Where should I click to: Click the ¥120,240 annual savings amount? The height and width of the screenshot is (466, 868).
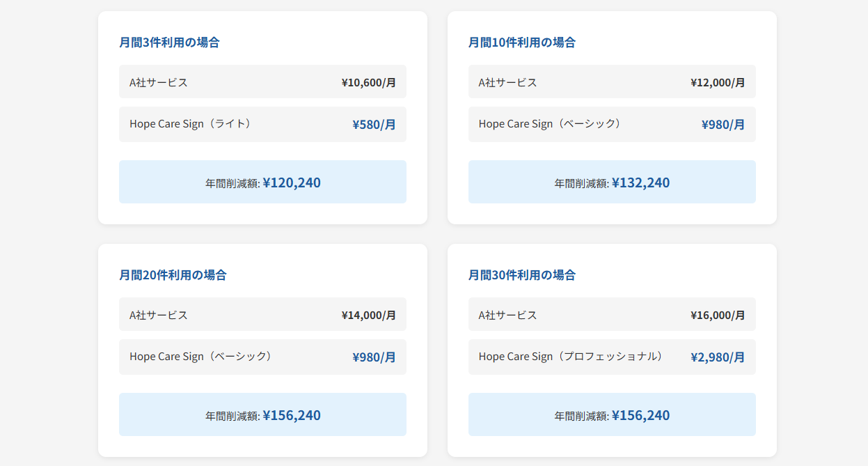[292, 182]
